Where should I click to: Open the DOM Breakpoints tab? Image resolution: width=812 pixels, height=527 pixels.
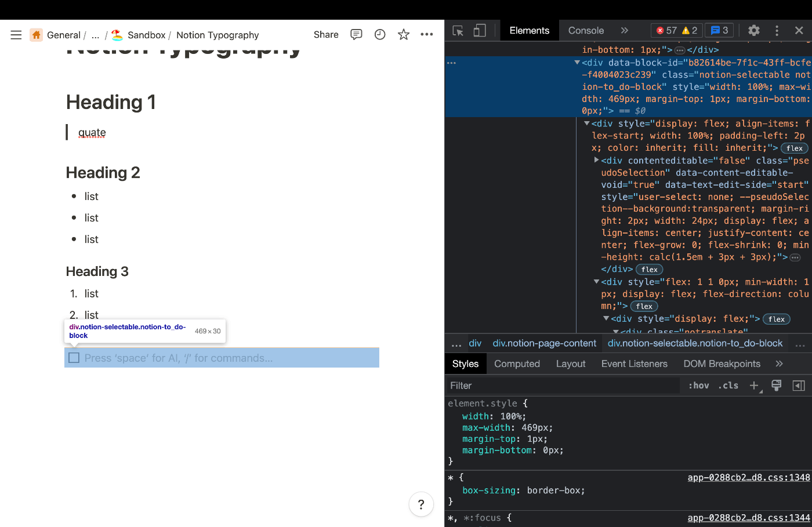[722, 364]
